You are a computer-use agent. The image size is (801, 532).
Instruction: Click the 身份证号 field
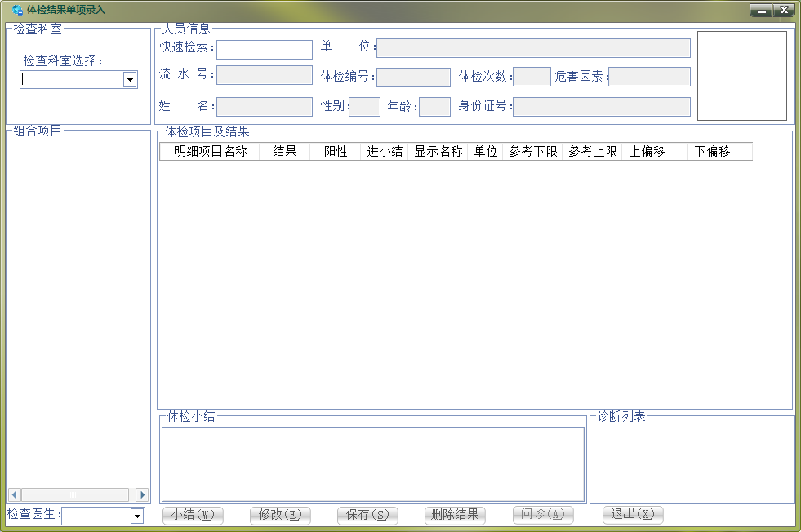(x=602, y=107)
